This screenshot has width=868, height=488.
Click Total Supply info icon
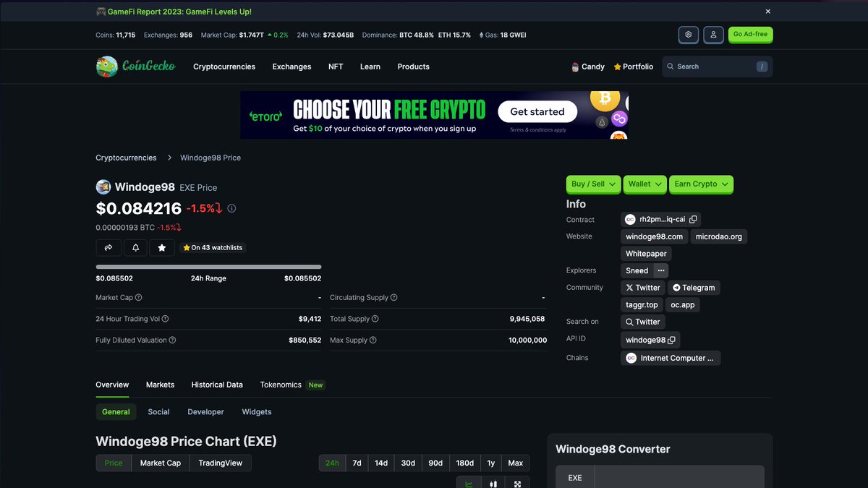coord(375,319)
